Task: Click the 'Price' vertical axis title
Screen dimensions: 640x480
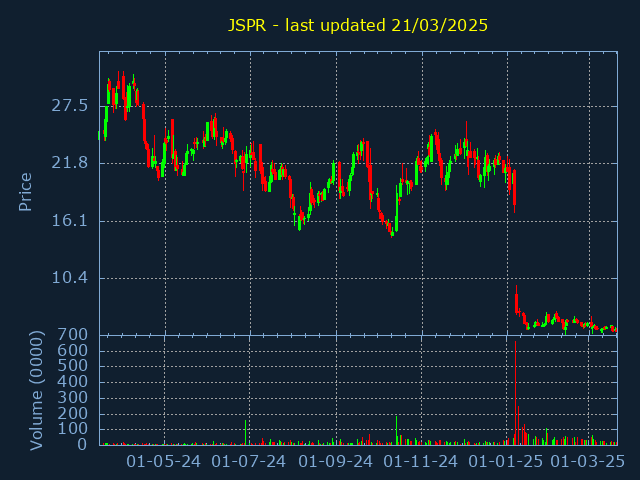Action: pos(25,192)
